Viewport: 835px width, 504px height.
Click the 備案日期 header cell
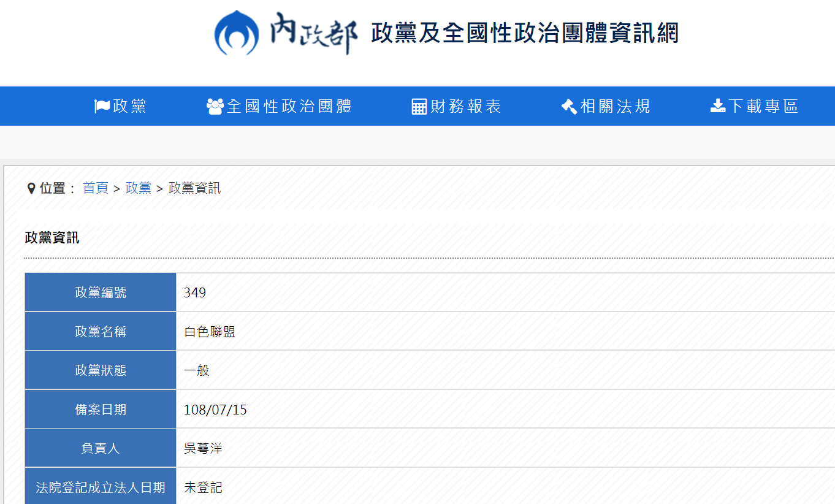(101, 410)
